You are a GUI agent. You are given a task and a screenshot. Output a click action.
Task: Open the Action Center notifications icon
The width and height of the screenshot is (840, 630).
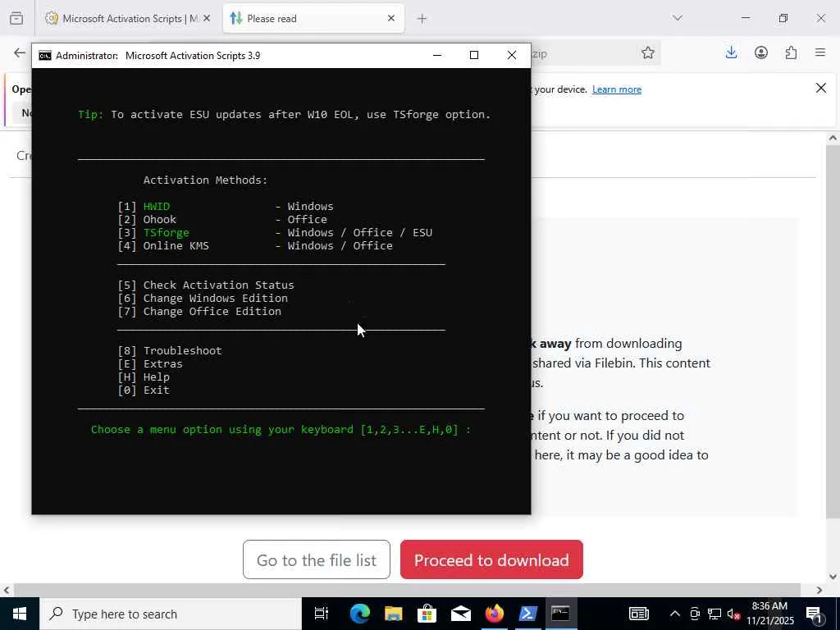(x=814, y=614)
